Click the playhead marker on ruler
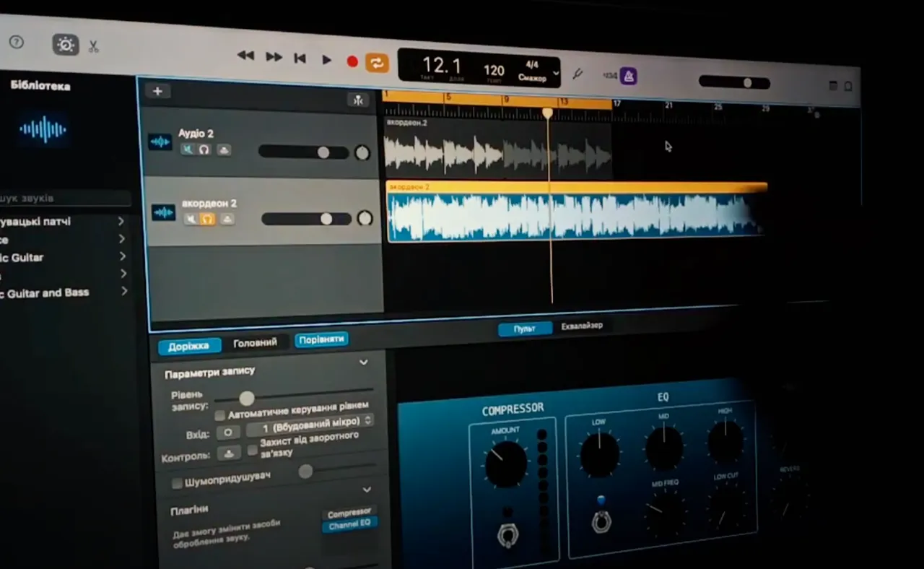924x569 pixels. [548, 113]
